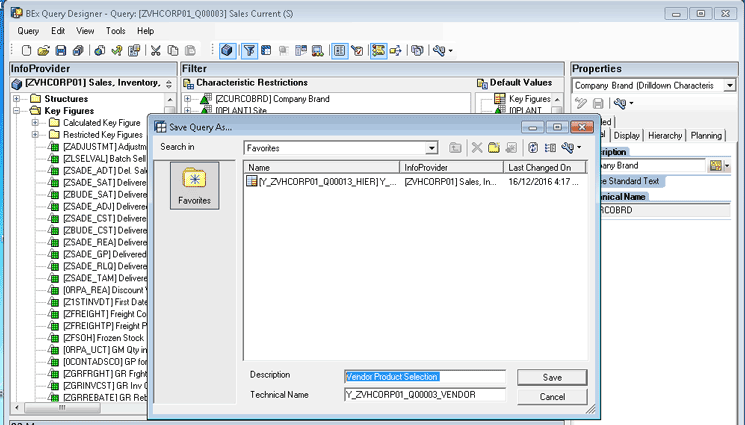
Task: Switch to the Planning tab
Action: point(706,135)
